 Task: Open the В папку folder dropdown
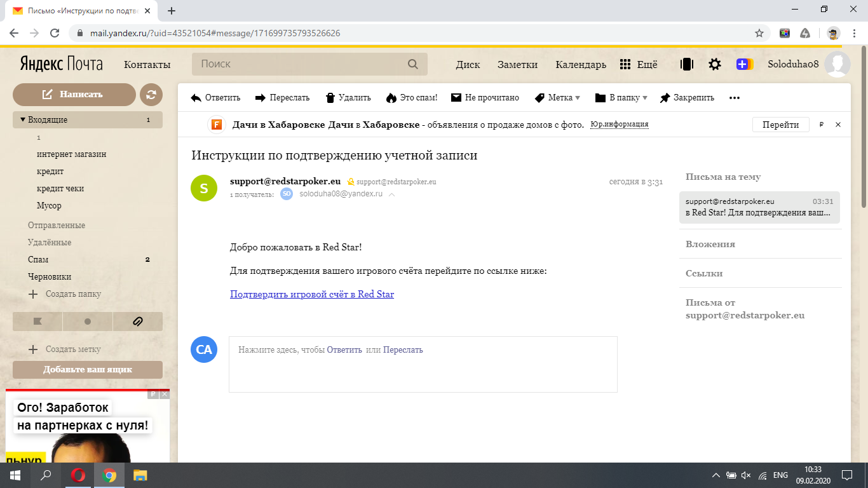(x=621, y=98)
